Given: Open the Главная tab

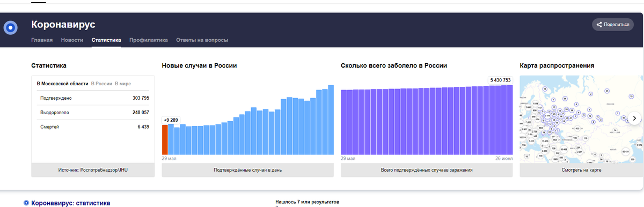Looking at the screenshot, I should coord(42,40).
